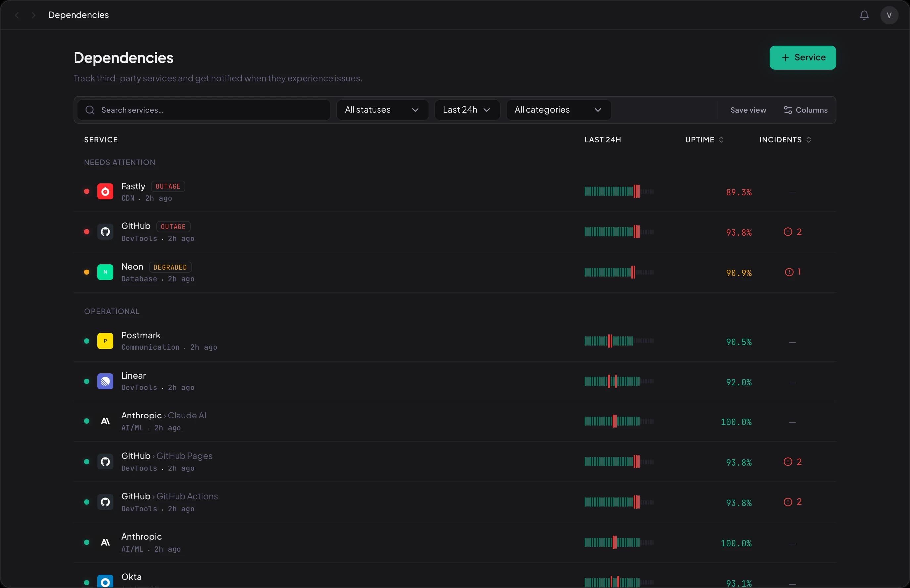The width and height of the screenshot is (910, 588).
Task: Open the All categories dropdown
Action: 558,110
